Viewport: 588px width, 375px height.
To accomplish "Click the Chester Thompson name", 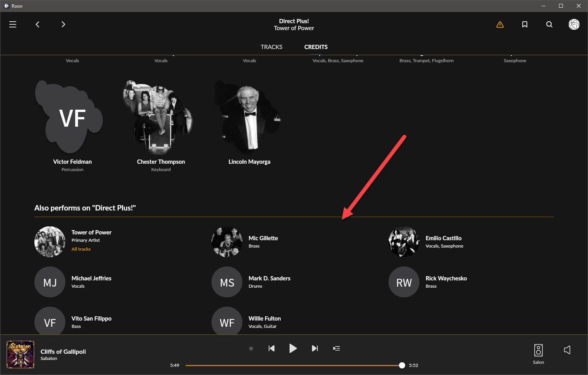I will click(161, 162).
